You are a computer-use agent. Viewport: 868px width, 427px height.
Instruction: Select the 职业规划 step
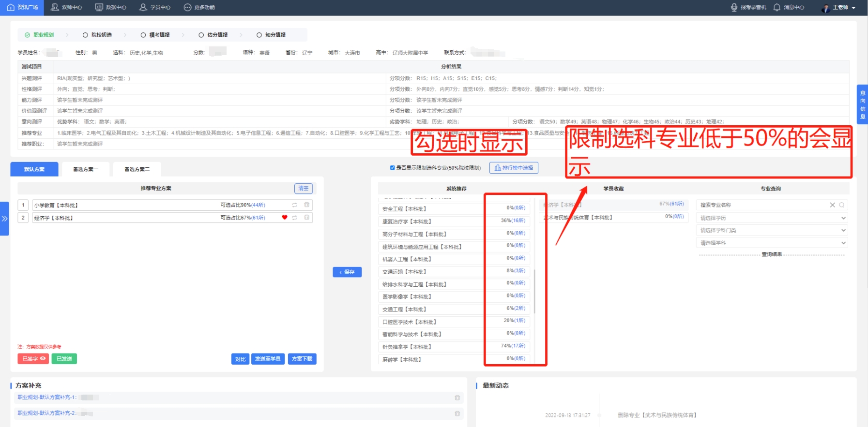point(39,35)
